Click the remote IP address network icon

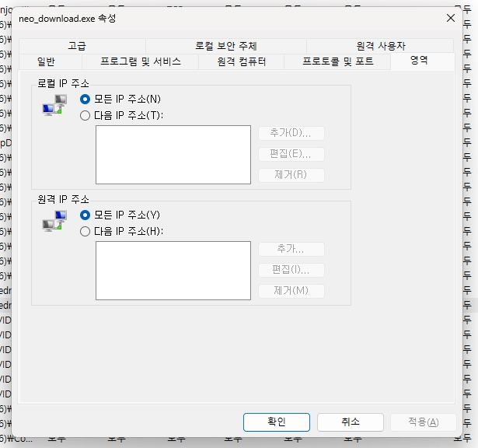[x=53, y=223]
